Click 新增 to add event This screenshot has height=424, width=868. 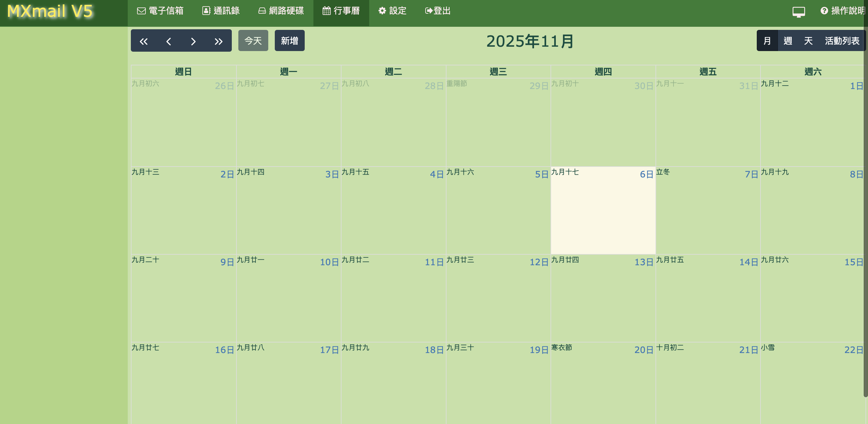(x=289, y=41)
